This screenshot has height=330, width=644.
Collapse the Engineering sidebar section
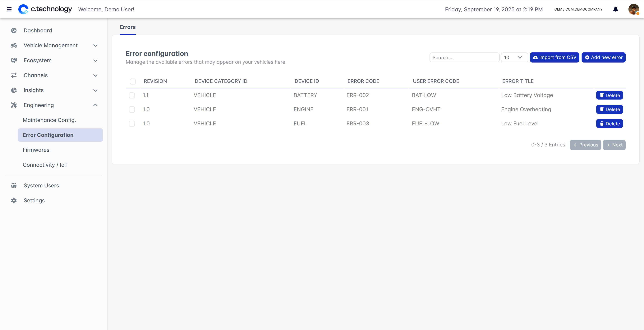[x=95, y=105]
